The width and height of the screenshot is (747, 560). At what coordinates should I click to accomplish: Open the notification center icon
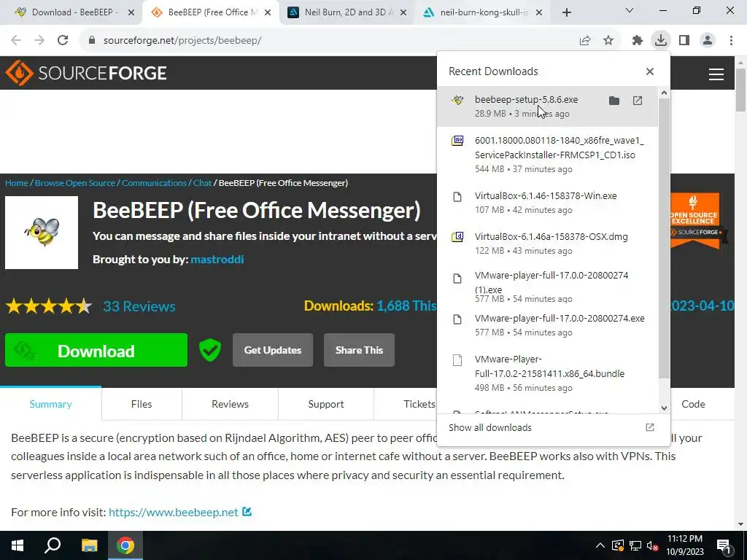(724, 545)
